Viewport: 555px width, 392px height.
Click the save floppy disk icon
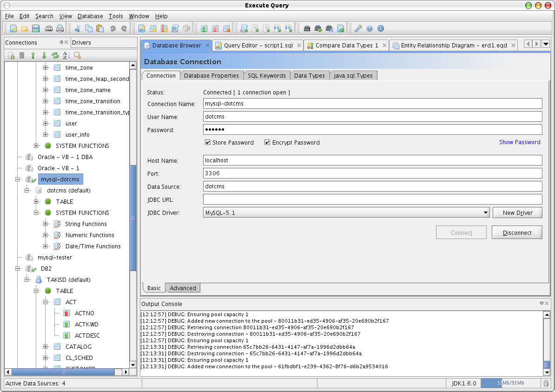[x=36, y=29]
